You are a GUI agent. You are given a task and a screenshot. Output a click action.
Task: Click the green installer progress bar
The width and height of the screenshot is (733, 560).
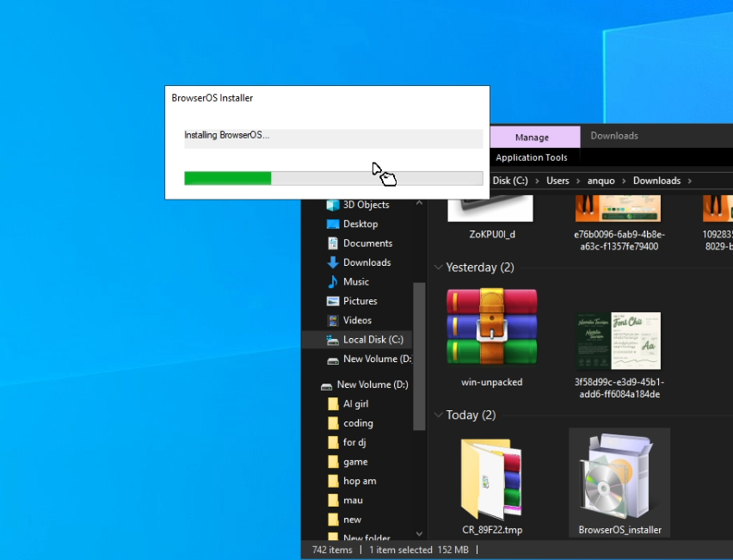click(x=333, y=178)
